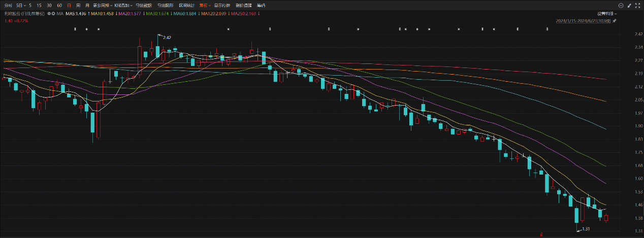Screen dimensions: 644x238
Task: Select the 60-minute period
Action: tap(59, 5)
